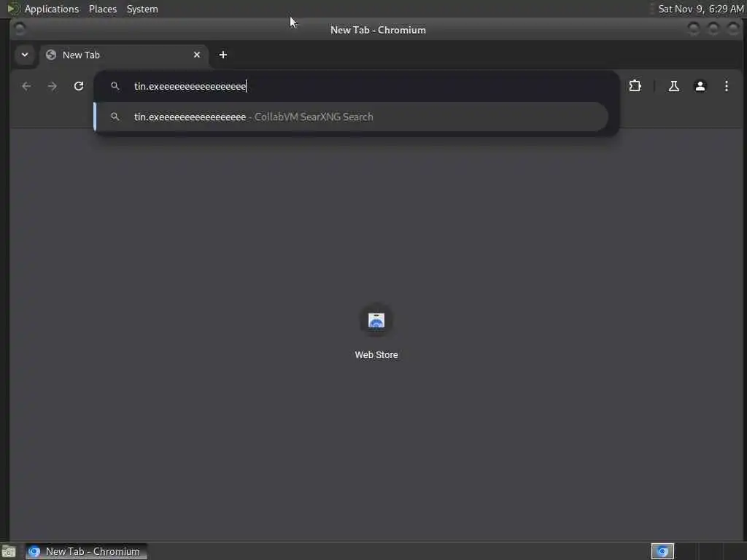Open the Extensions puzzle icon
The image size is (747, 560).
[x=635, y=86]
